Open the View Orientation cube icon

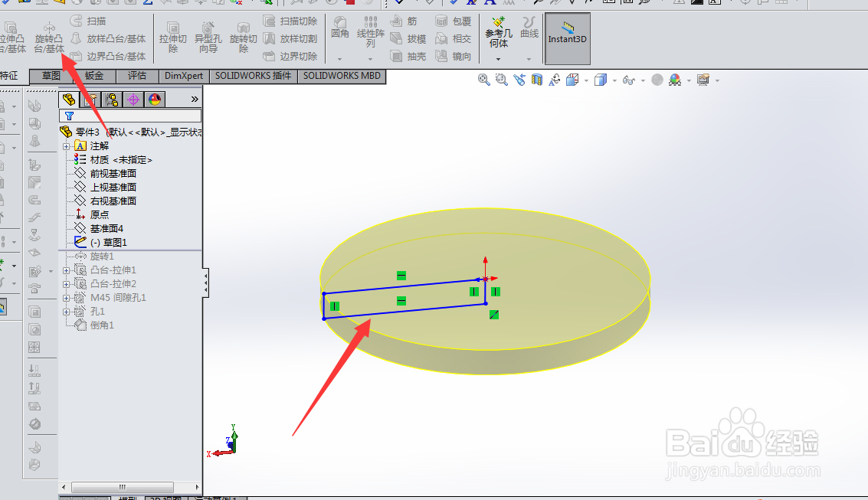572,80
